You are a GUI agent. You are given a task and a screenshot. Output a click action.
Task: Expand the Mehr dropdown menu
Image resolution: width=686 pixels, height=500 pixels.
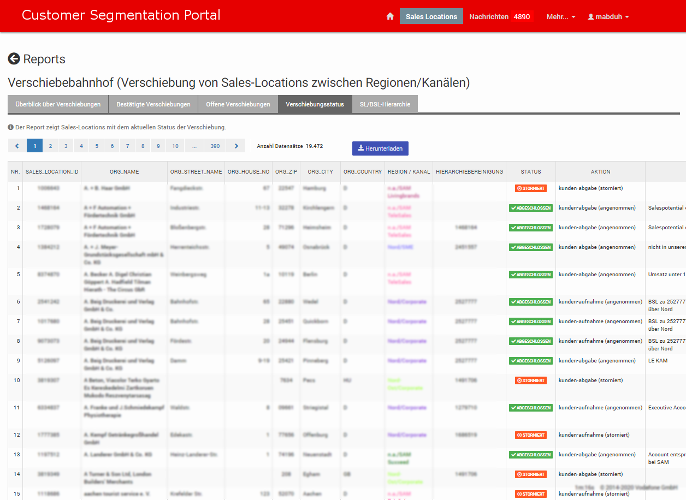point(560,17)
